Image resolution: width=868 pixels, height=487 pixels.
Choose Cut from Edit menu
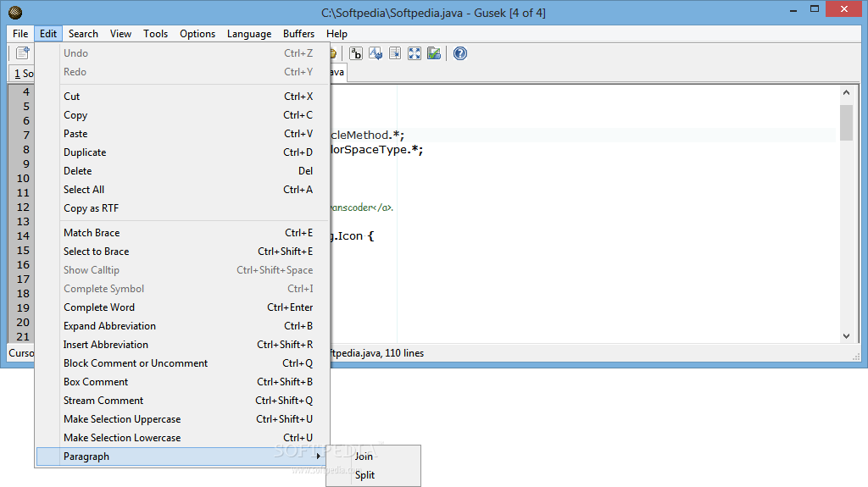(x=183, y=97)
